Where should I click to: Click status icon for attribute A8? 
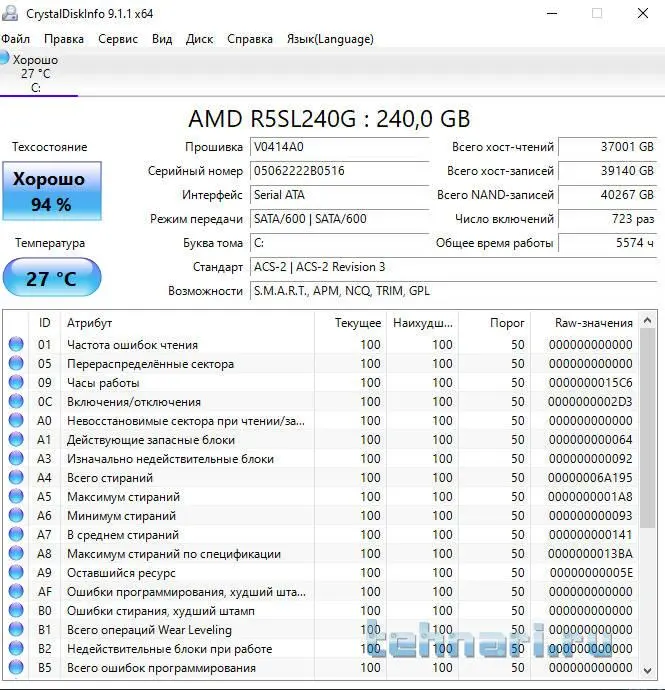click(16, 553)
